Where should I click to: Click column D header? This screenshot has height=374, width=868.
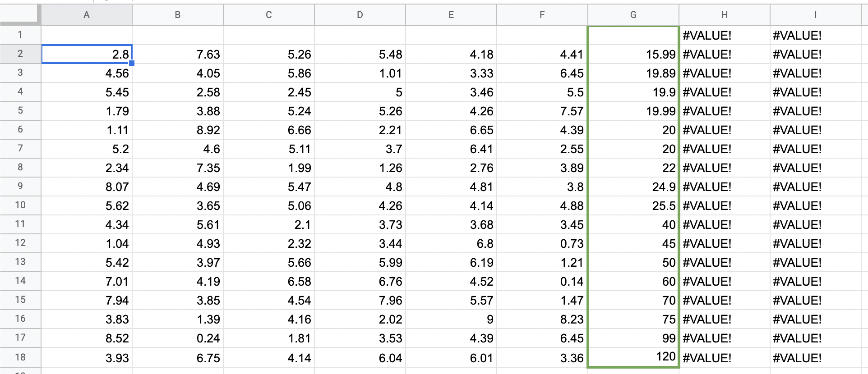pyautogui.click(x=360, y=15)
